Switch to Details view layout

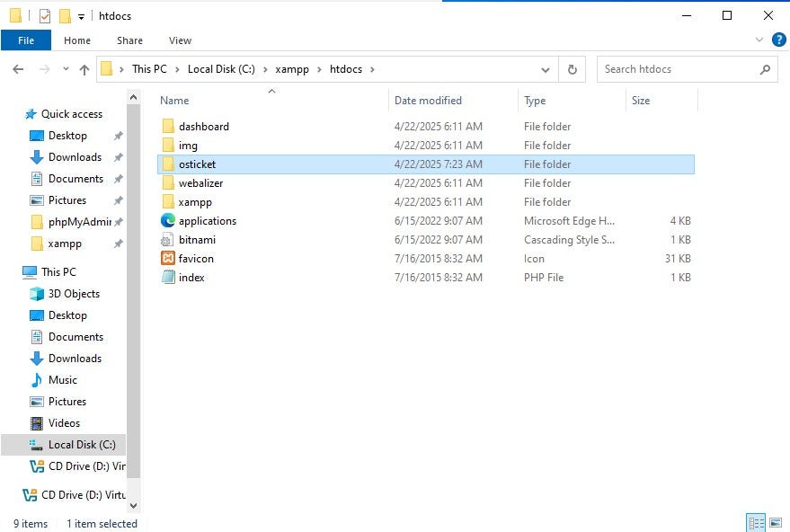[756, 523]
